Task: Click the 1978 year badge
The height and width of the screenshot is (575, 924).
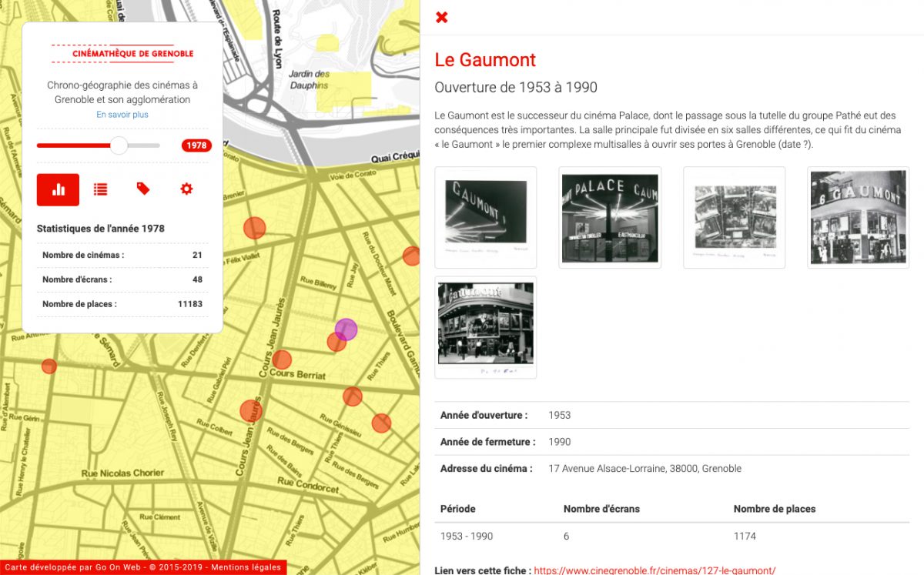Action: (x=196, y=145)
